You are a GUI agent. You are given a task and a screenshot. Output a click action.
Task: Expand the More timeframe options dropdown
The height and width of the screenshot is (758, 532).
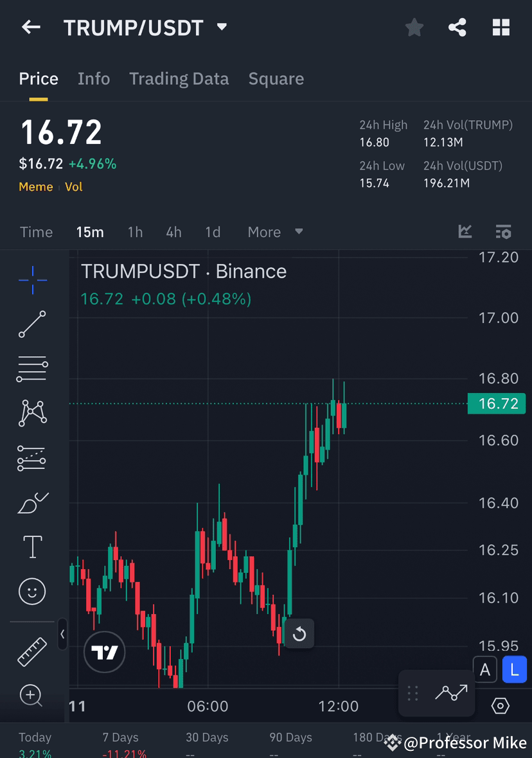pyautogui.click(x=275, y=232)
